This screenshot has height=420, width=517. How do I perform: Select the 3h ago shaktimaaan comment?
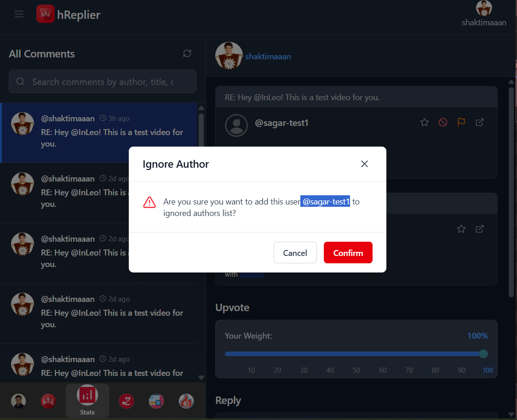click(x=99, y=133)
